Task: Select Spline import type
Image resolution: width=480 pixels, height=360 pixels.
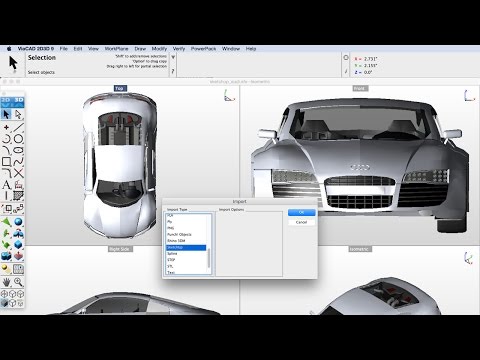Action: pyautogui.click(x=186, y=254)
